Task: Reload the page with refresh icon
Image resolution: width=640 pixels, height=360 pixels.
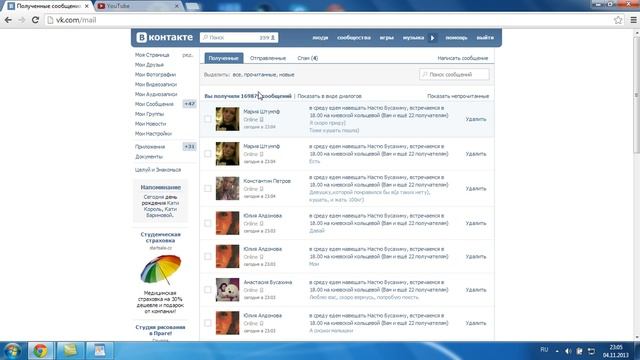Action: point(35,20)
